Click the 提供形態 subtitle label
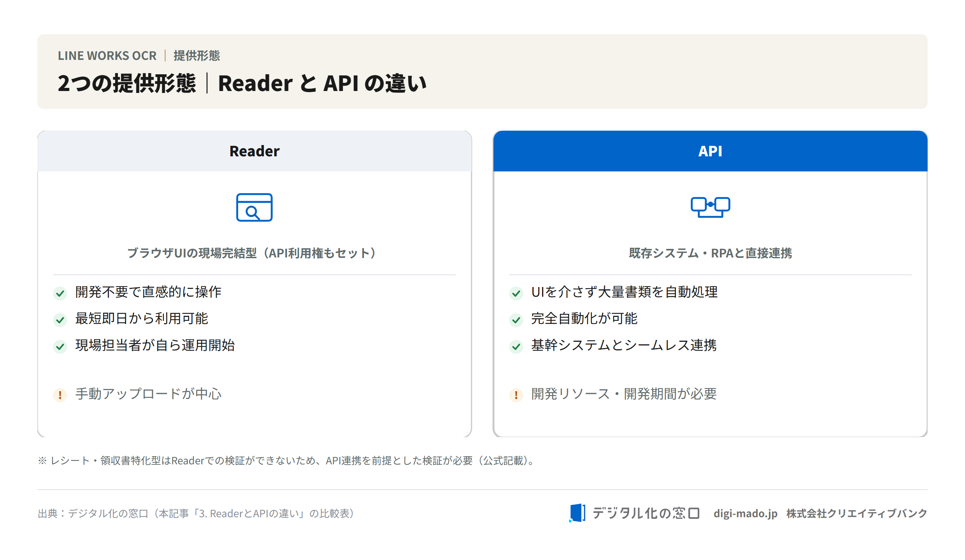 [x=197, y=56]
